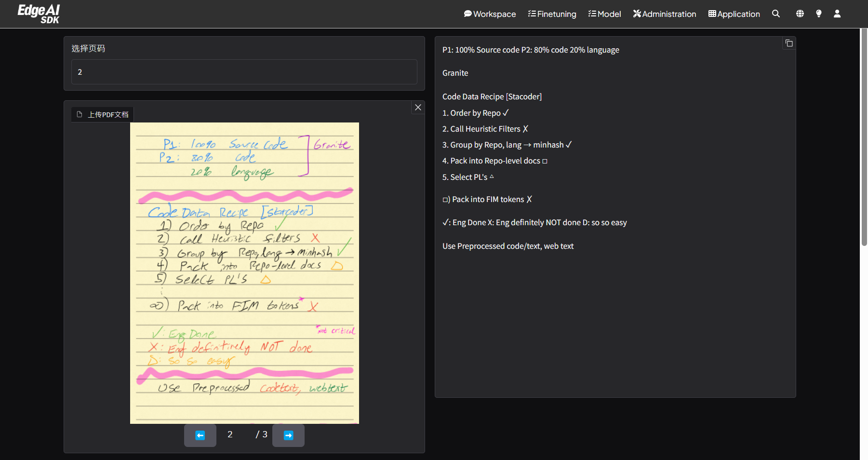This screenshot has height=460, width=868.
Task: Open the Finetuning menu
Action: click(x=552, y=14)
